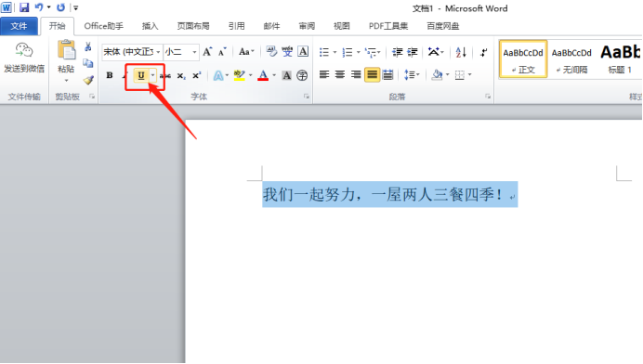Toggle the Justify alignment button
Image resolution: width=643 pixels, height=364 pixels.
coord(372,74)
